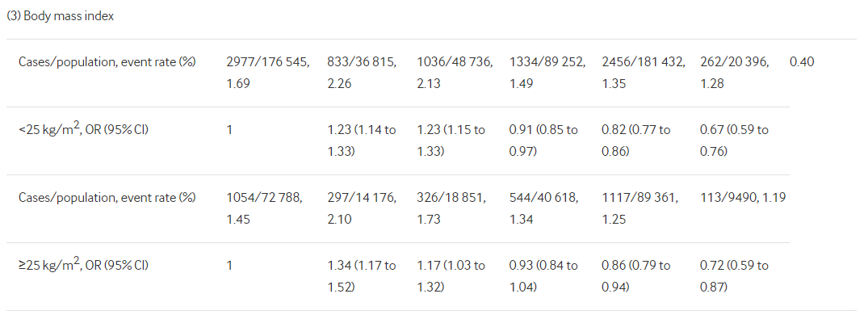Viewport: 868px width, 319px height.
Task: Select the 1.23 (1.14 to 1.33) cell
Action: coord(362,141)
